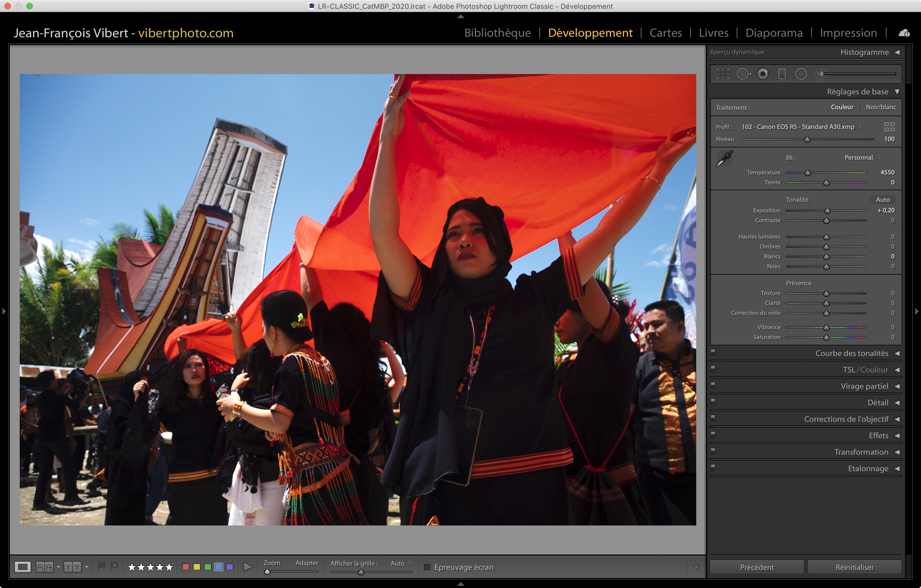Select the crop overlay tool
Viewport: 921px width, 588px height.
coord(723,74)
